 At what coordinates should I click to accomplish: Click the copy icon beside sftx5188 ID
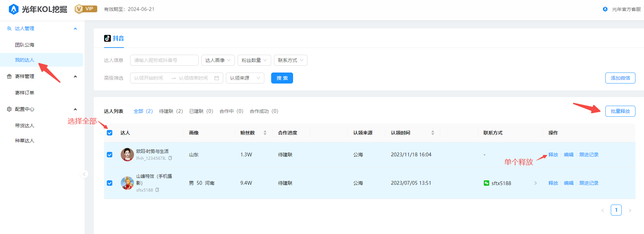click(x=157, y=190)
